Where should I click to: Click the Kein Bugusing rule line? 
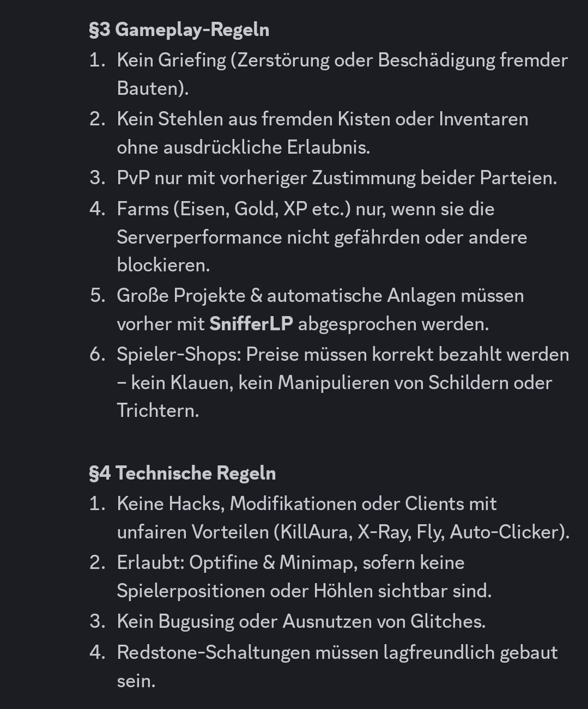301,621
